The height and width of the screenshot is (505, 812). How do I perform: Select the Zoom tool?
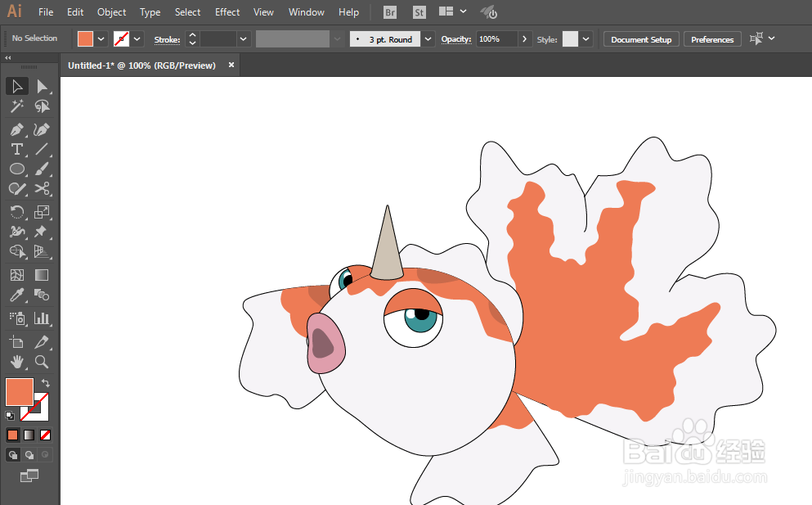click(x=42, y=362)
